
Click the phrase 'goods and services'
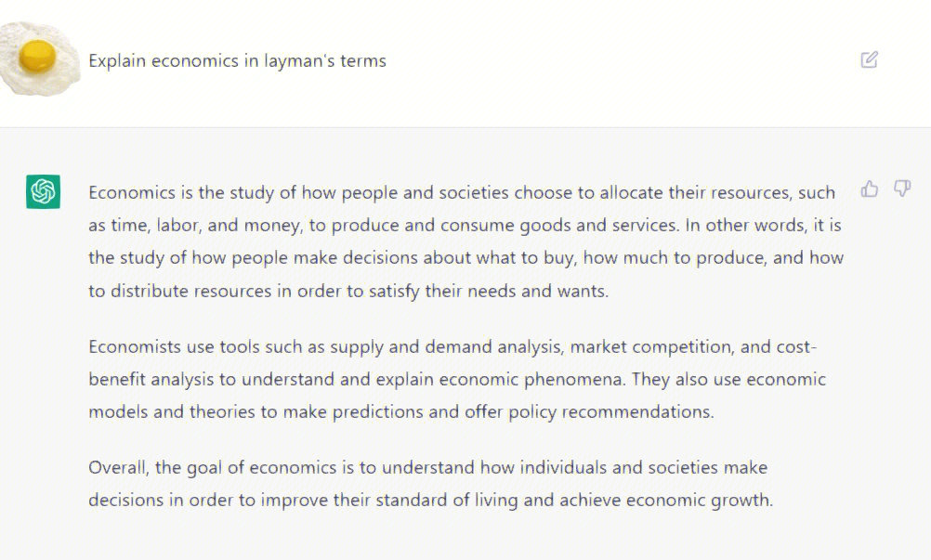[x=598, y=226]
